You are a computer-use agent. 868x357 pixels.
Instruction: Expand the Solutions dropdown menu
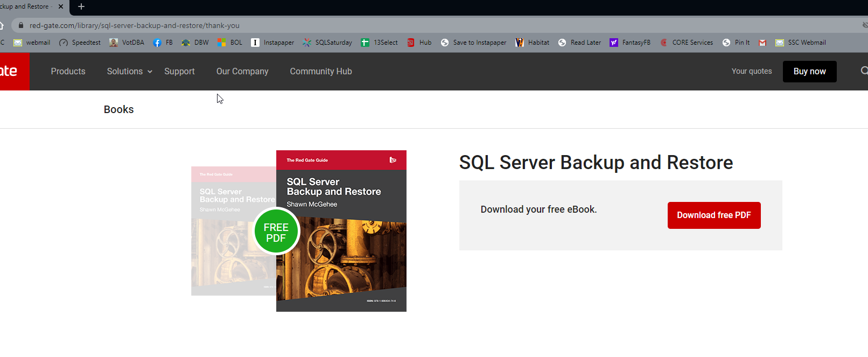pyautogui.click(x=130, y=71)
